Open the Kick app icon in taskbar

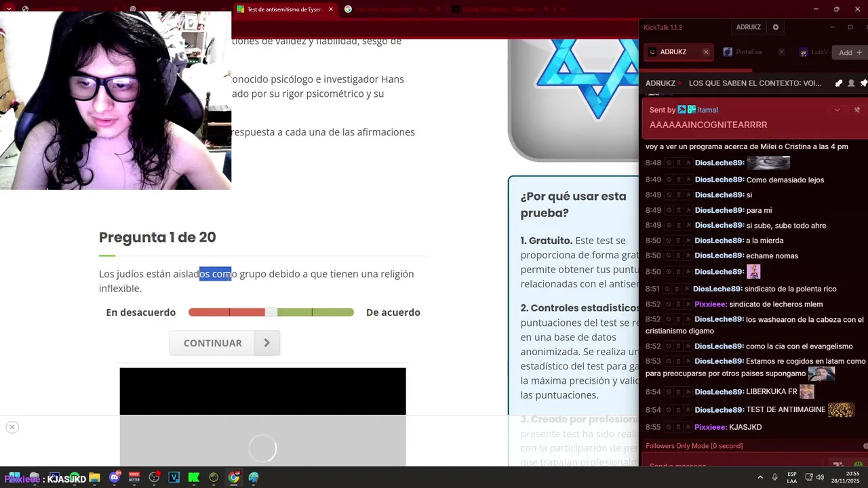coord(194,477)
